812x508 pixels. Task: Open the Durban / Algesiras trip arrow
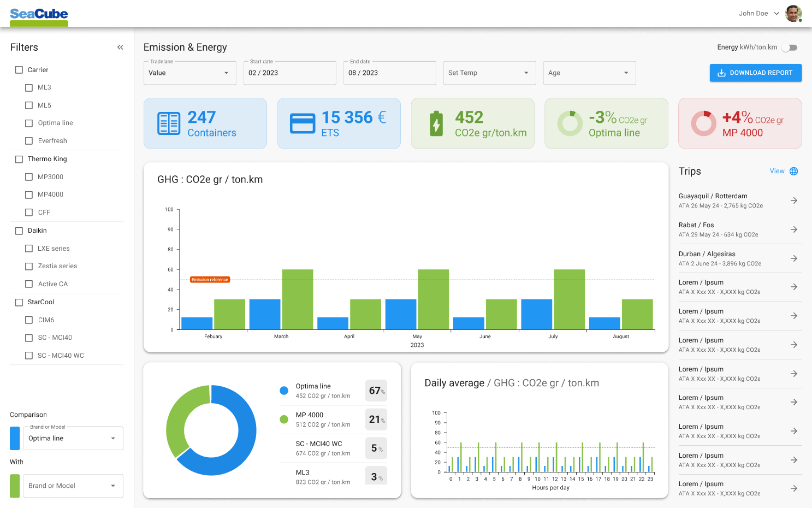[794, 258]
